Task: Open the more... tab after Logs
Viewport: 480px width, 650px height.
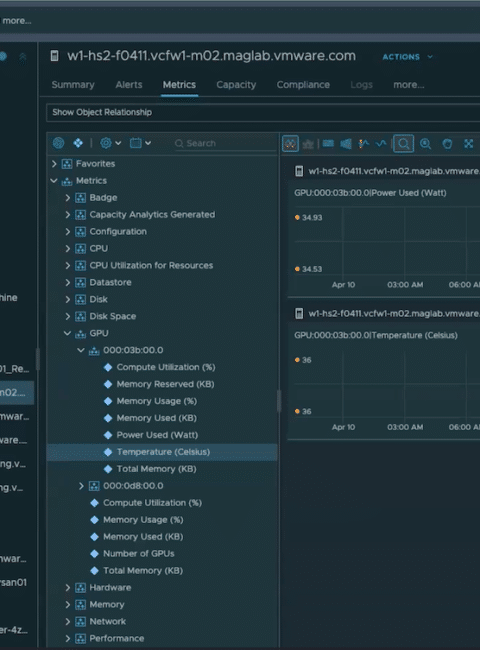Action: [x=409, y=85]
